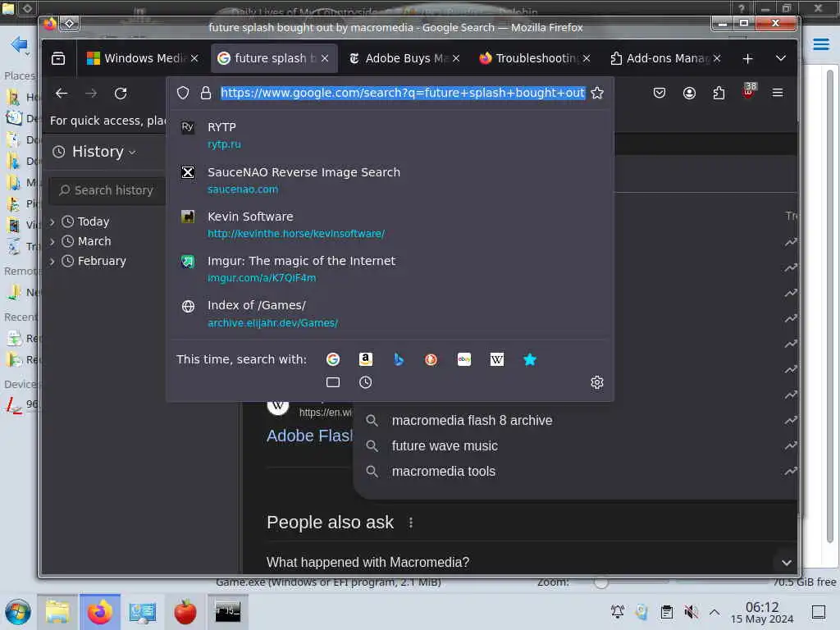Adjust Zoom slider in Dolphin status bar

[x=601, y=582]
